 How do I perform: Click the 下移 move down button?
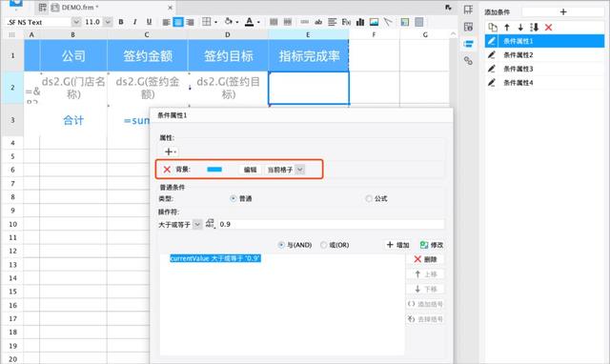pos(425,289)
